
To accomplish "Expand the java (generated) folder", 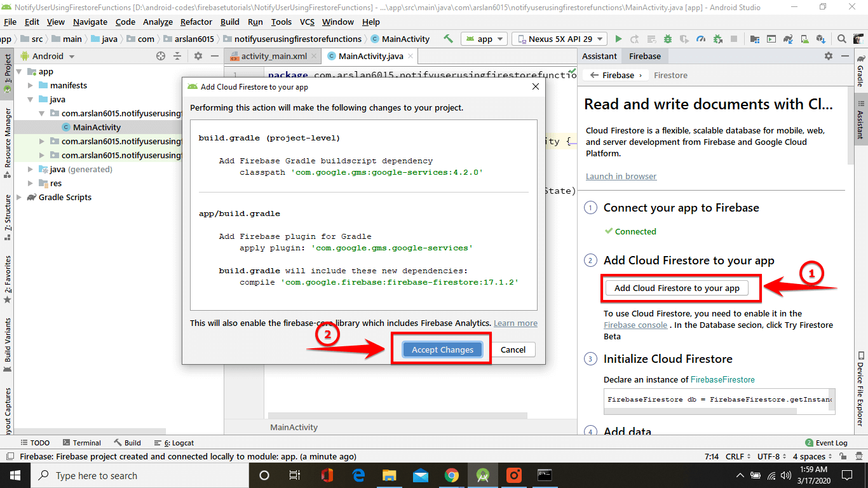I will 30,169.
